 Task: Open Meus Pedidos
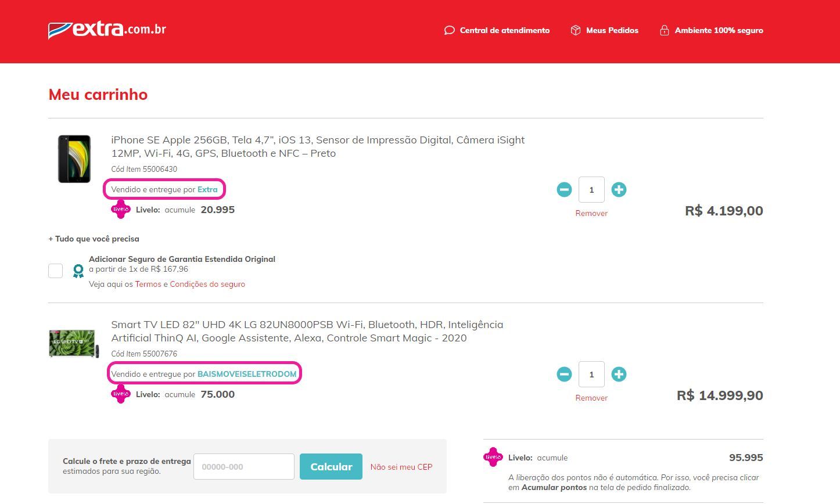(612, 30)
